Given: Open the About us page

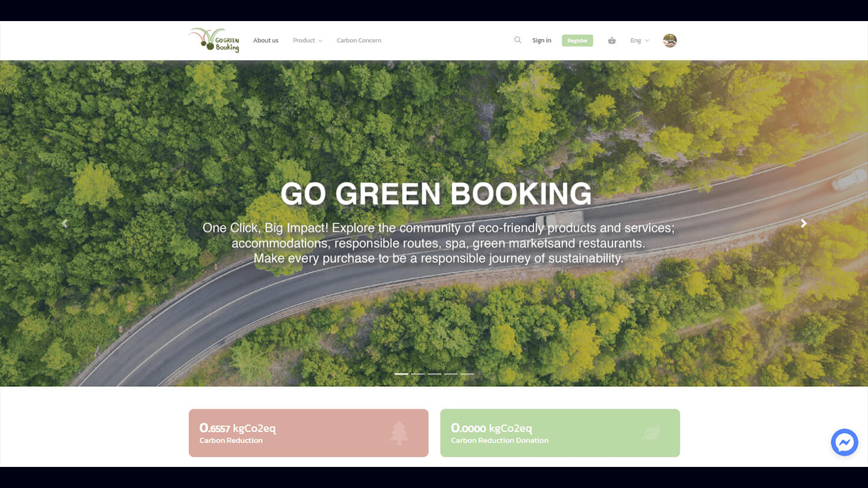Looking at the screenshot, I should click(x=266, y=40).
